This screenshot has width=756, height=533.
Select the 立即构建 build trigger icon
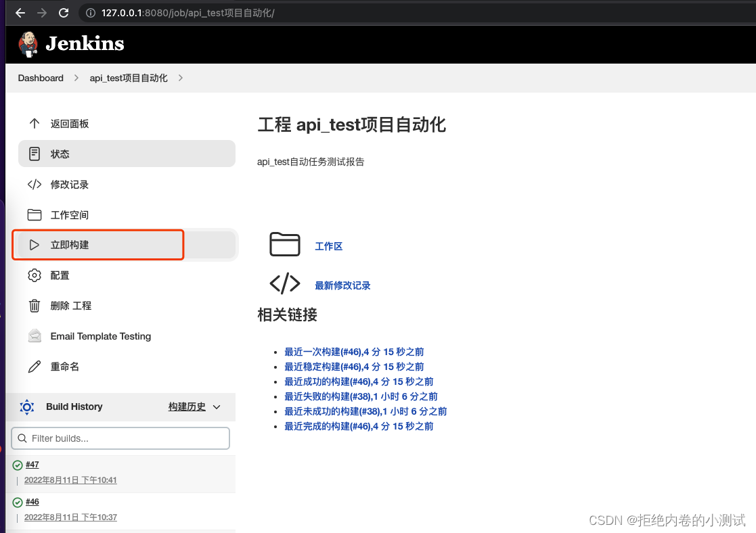point(35,245)
